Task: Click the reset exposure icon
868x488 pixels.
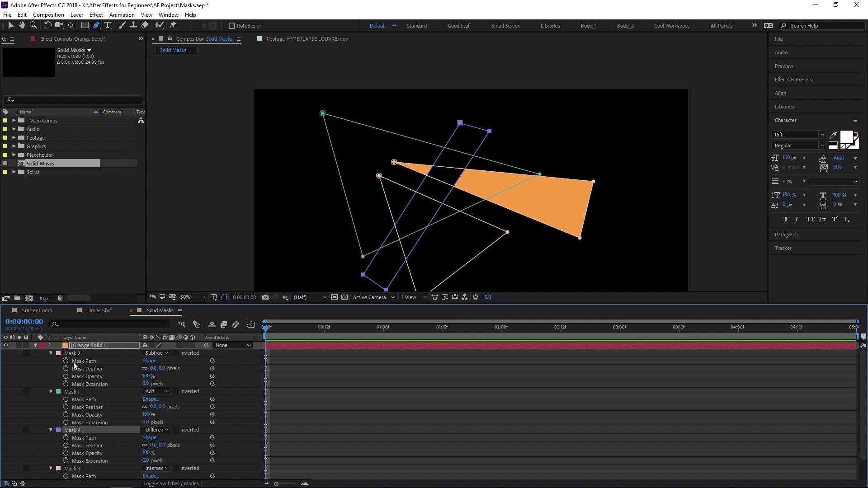Action: coord(476,297)
